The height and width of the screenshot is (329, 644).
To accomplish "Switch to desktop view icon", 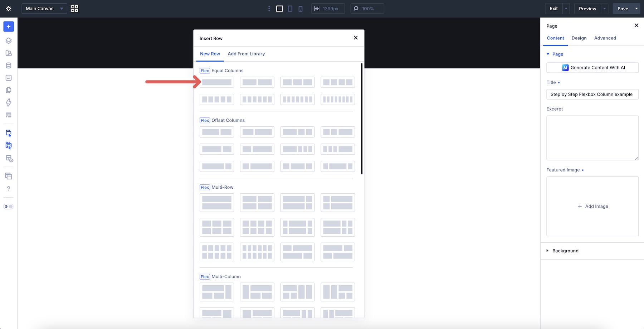I will 279,9.
